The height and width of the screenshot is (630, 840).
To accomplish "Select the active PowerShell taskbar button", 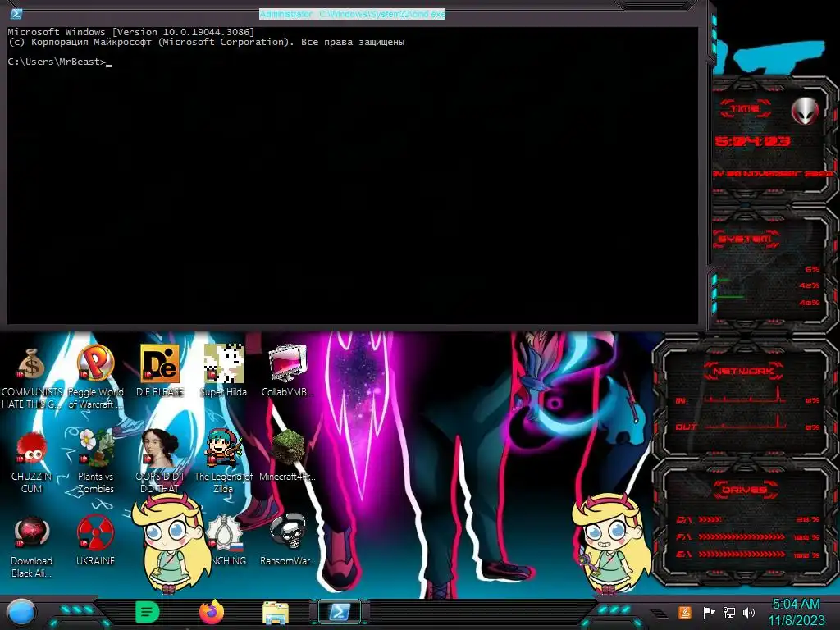I will tap(339, 612).
